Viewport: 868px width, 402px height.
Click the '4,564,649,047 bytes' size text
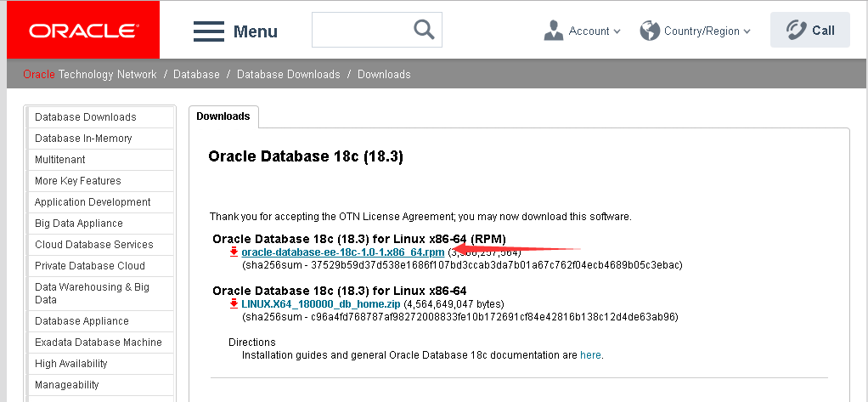coord(454,304)
